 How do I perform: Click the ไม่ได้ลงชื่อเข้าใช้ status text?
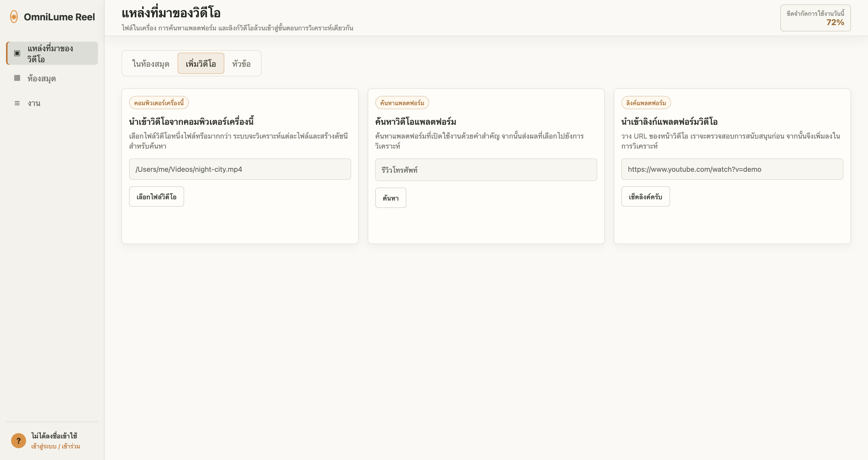click(54, 435)
